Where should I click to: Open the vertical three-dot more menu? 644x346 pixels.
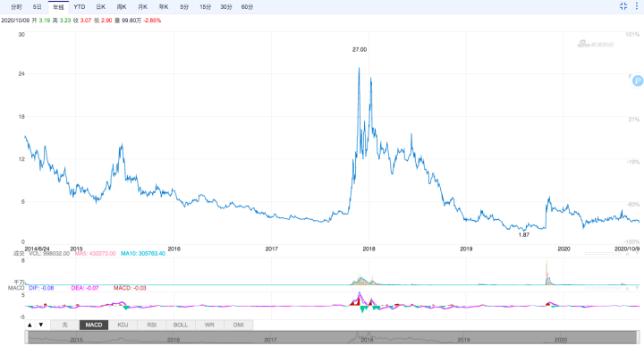click(x=637, y=6)
